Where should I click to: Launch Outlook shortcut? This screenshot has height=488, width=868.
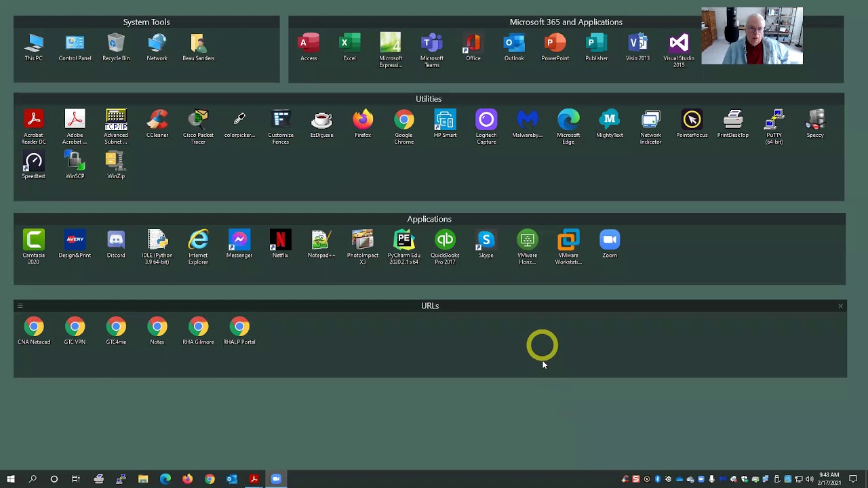[x=514, y=47]
